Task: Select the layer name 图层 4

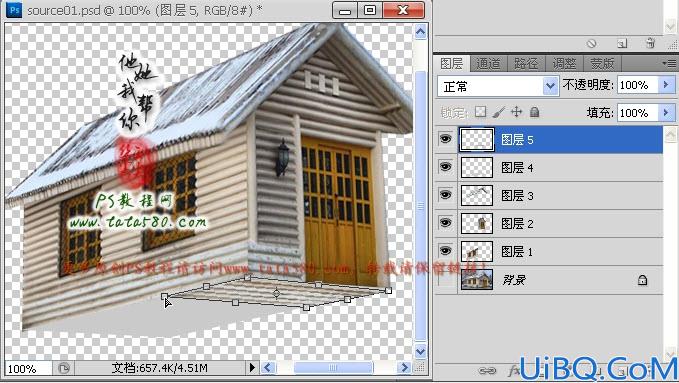Action: coord(517,167)
